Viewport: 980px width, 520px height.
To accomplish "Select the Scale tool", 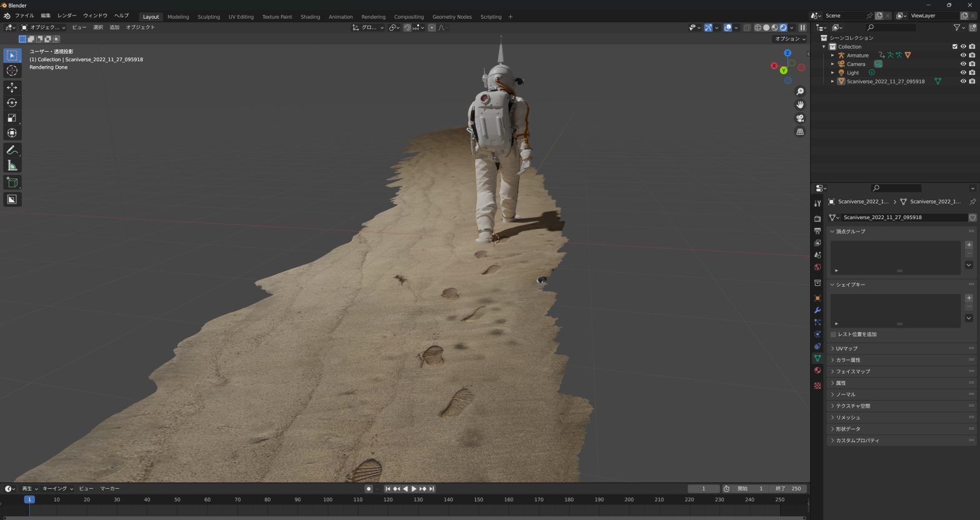I will (12, 118).
